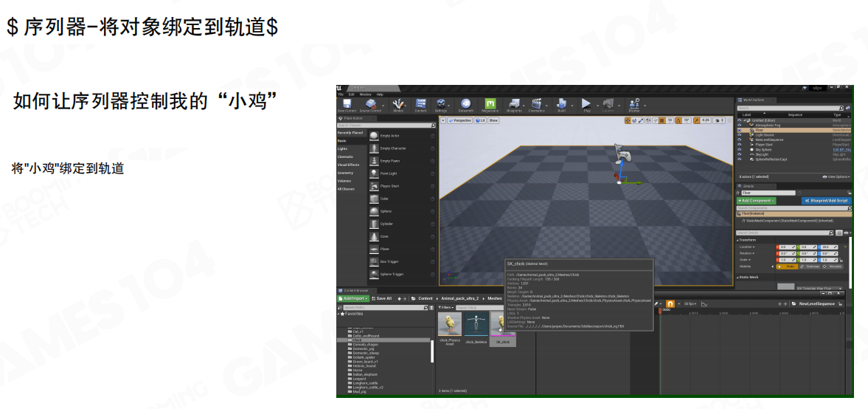Open the Cinematics clapperboard icon
868x409 pixels.
[537, 105]
